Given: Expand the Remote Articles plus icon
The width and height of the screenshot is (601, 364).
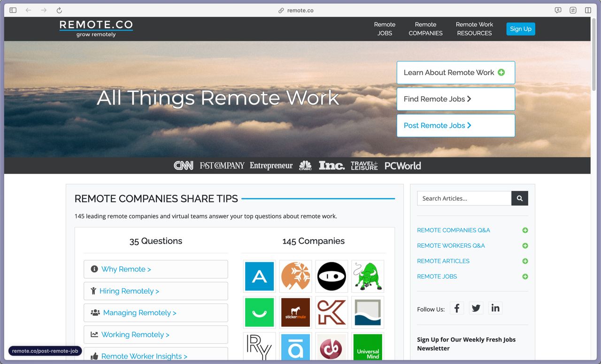Looking at the screenshot, I should coord(525,261).
